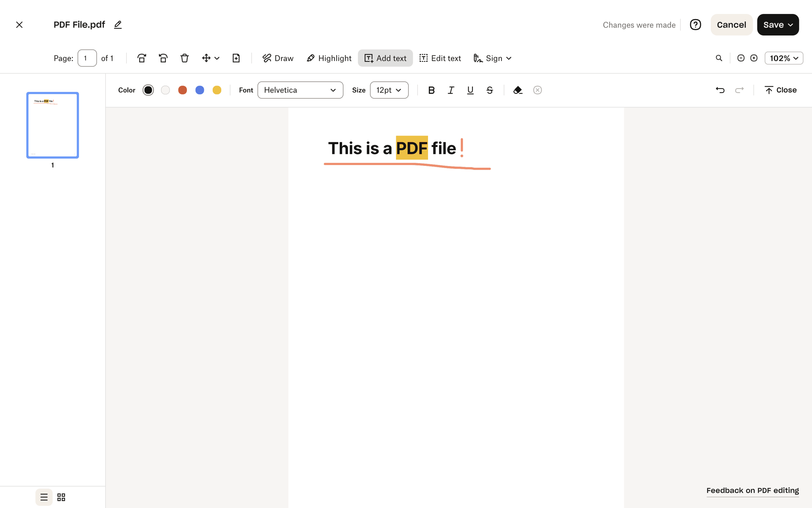Open the help question mark icon
This screenshot has height=508, width=812.
(695, 25)
